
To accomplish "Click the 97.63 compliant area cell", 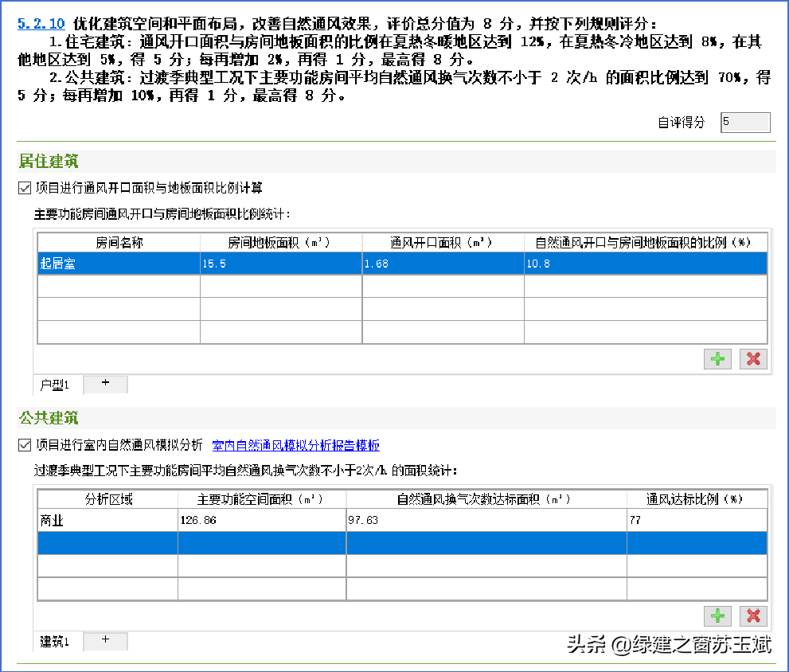I will (x=486, y=520).
